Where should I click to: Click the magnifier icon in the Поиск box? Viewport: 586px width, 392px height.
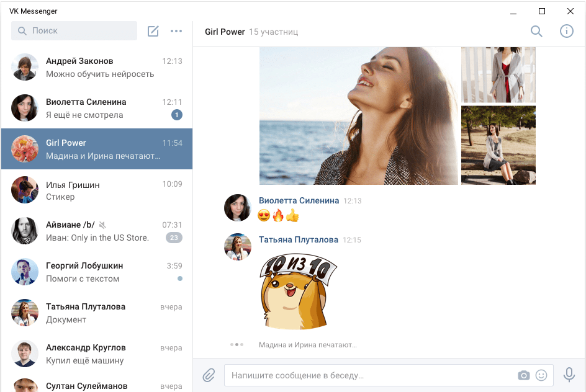(22, 31)
